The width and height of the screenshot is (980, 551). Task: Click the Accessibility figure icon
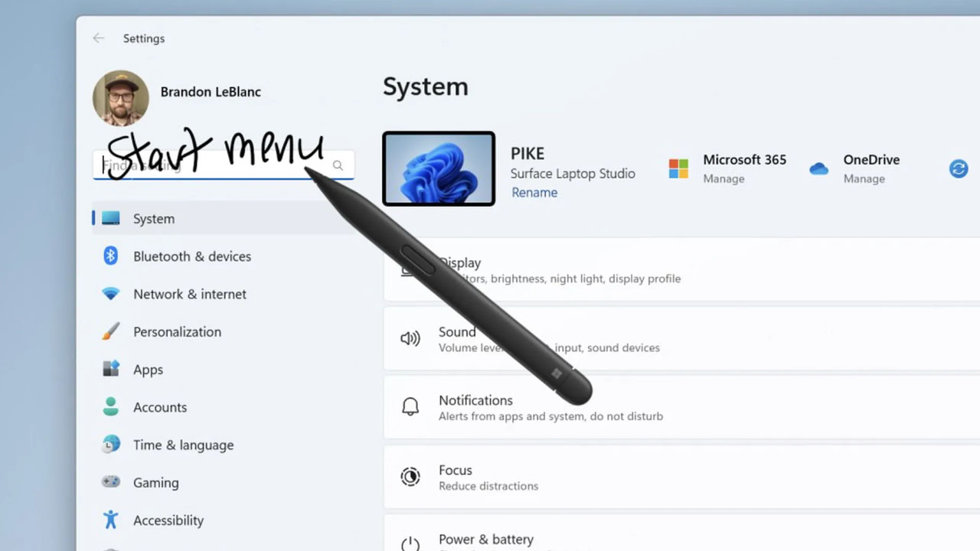(x=111, y=520)
